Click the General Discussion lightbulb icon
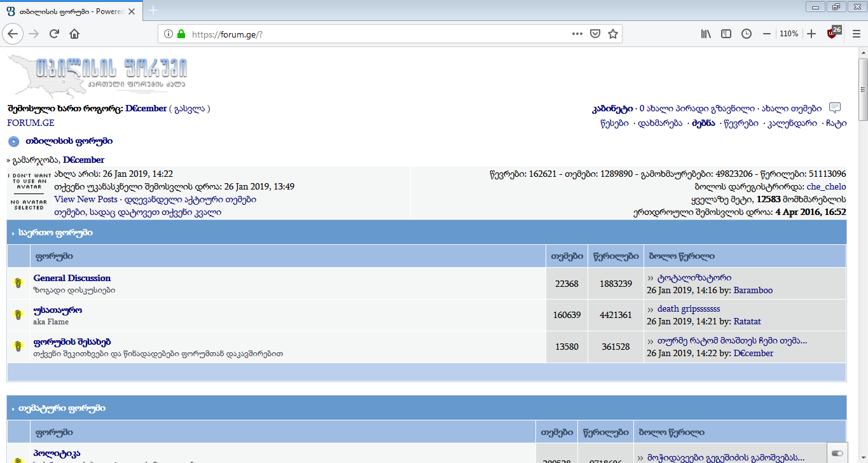This screenshot has height=463, width=868. click(x=18, y=283)
